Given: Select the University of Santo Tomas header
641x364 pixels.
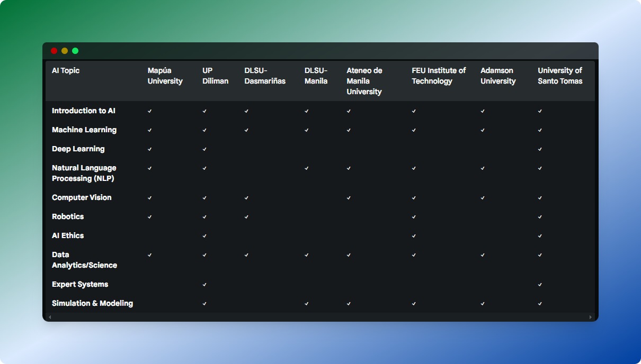Looking at the screenshot, I should (x=560, y=76).
